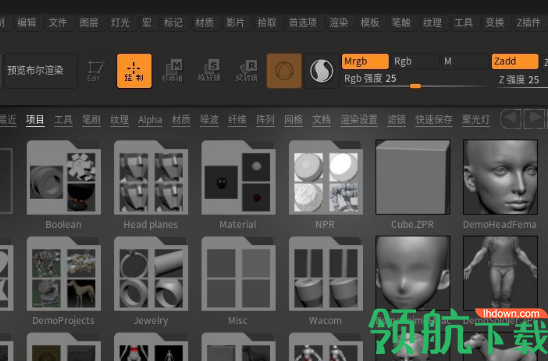Image resolution: width=548 pixels, height=361 pixels.
Task: Toggle the Rgb mode button
Action: [415, 62]
